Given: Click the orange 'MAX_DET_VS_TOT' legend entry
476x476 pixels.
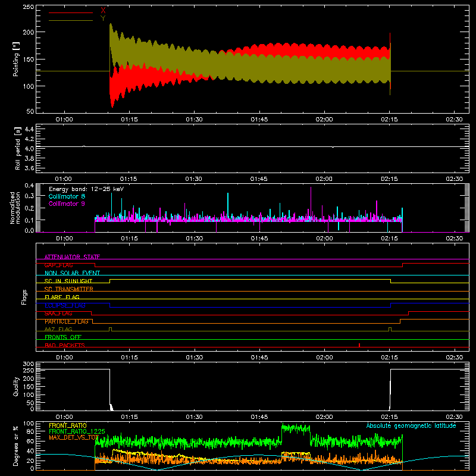Looking at the screenshot, I should [74, 438].
